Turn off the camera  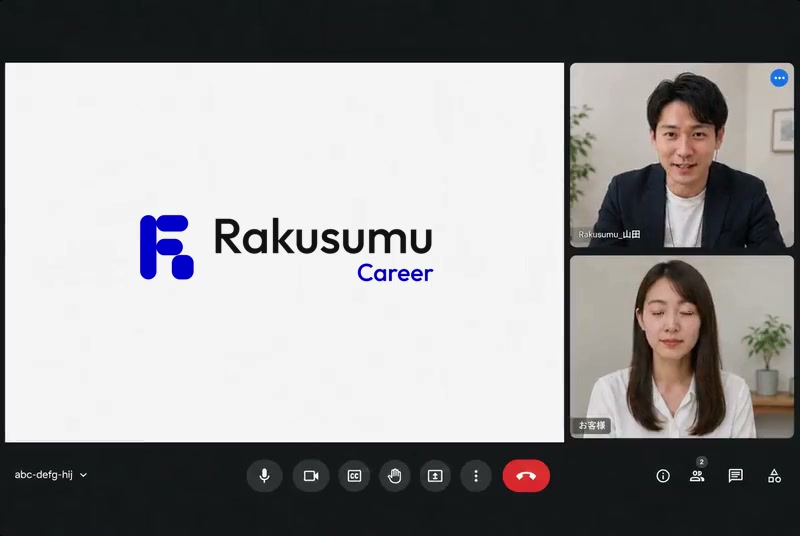point(311,476)
